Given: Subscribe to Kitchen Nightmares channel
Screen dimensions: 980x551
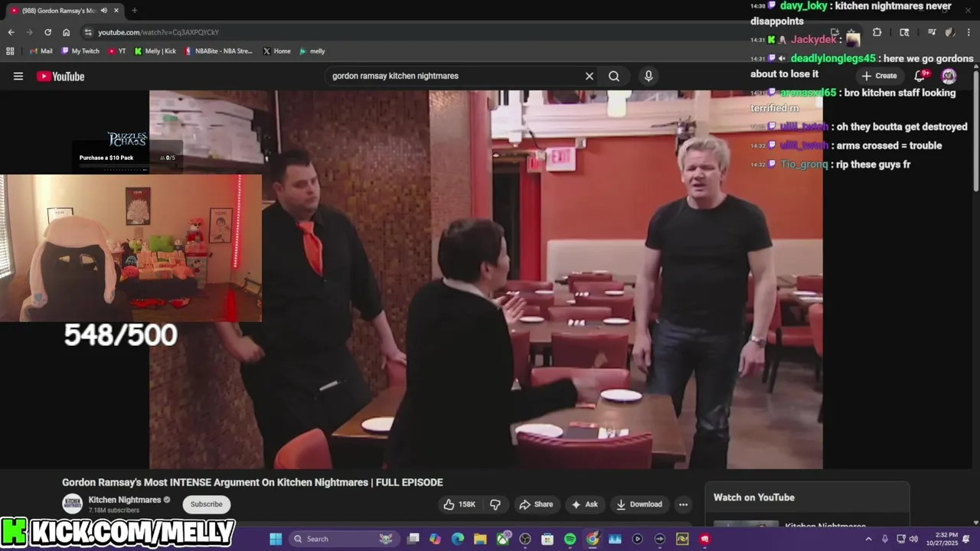Looking at the screenshot, I should click(x=206, y=504).
